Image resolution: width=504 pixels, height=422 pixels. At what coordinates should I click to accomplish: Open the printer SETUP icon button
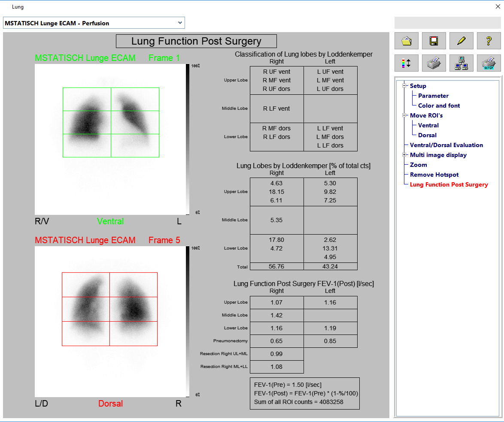tap(489, 63)
